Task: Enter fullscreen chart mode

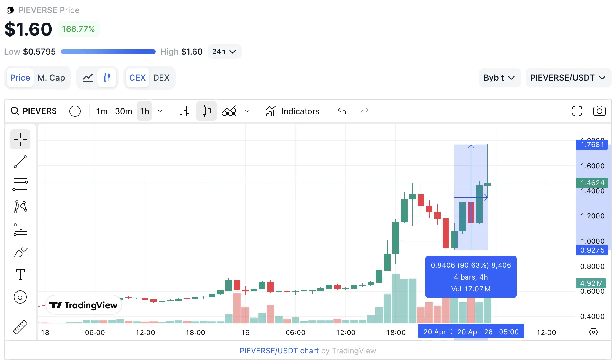Action: 577,111
